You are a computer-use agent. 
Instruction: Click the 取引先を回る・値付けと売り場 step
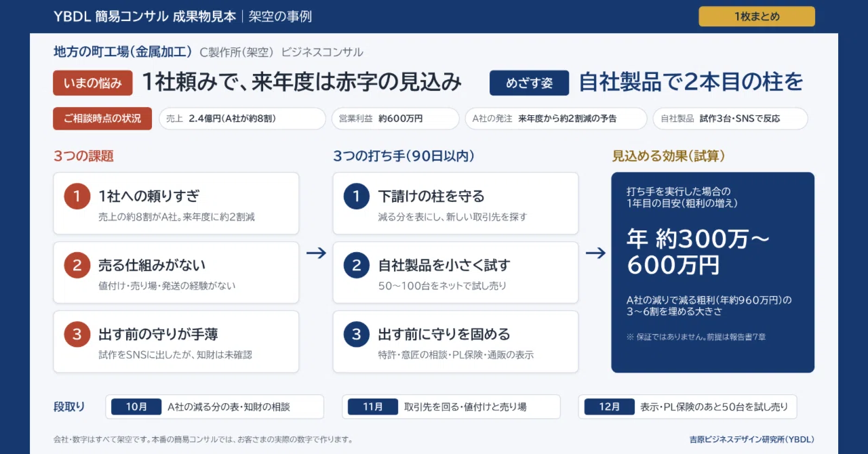(465, 407)
